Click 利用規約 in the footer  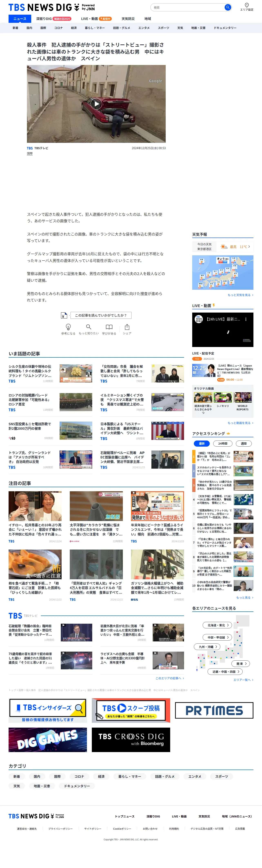point(174,829)
